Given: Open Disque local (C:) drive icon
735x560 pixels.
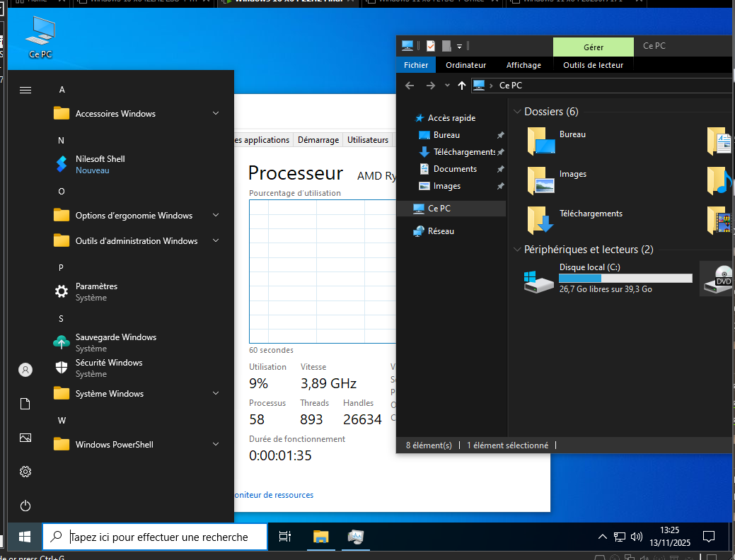Looking at the screenshot, I should coord(538,281).
